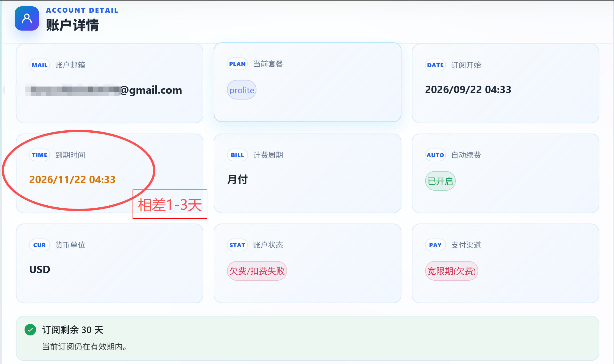Click the user profile icon beside Account Detail
This screenshot has width=614, height=364.
tap(27, 18)
